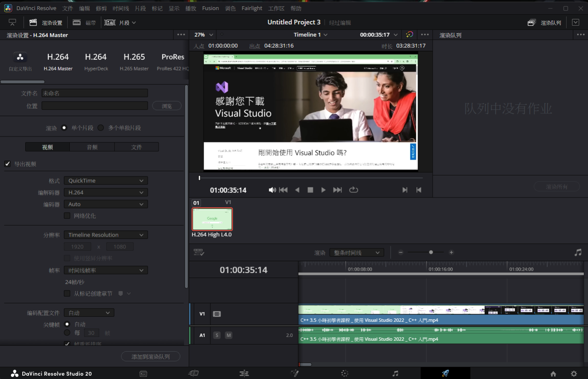
Task: Click the browse location button
Action: pyautogui.click(x=167, y=106)
